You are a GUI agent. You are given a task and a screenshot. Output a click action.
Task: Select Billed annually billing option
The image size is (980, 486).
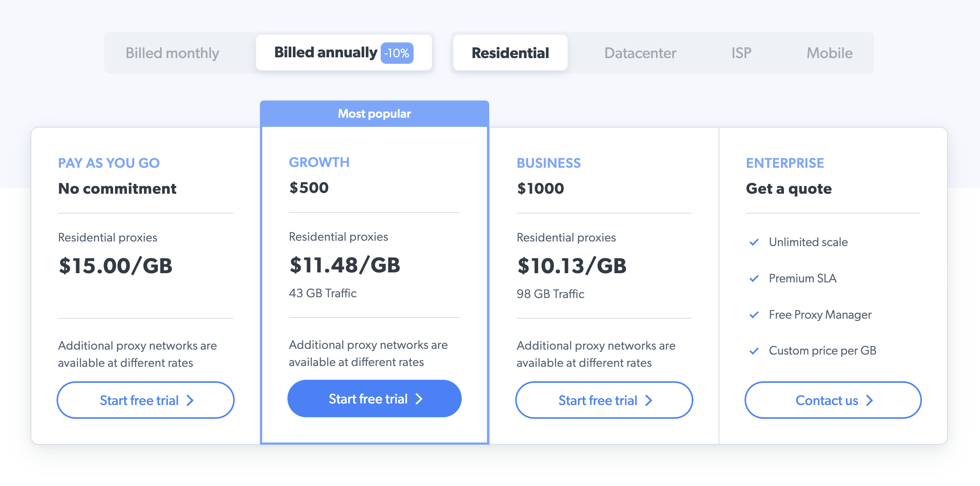tap(344, 53)
